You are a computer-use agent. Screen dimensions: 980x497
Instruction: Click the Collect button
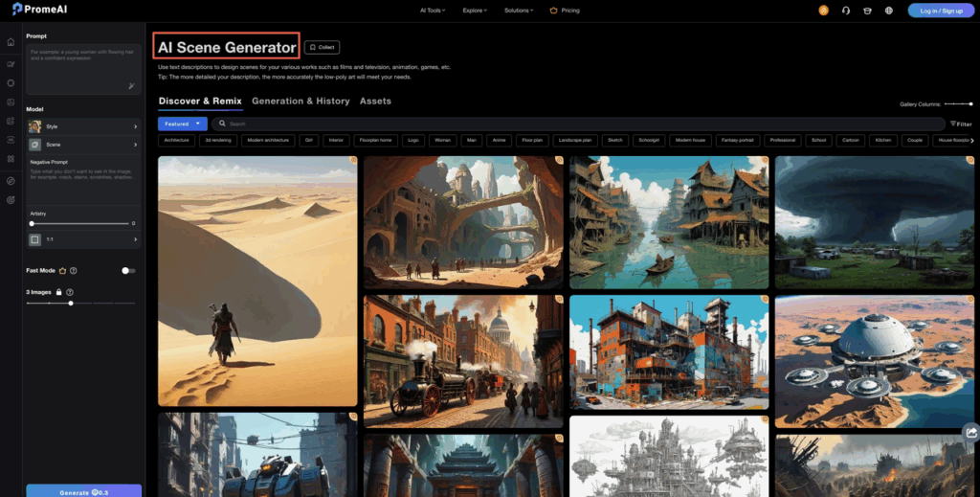pos(322,47)
